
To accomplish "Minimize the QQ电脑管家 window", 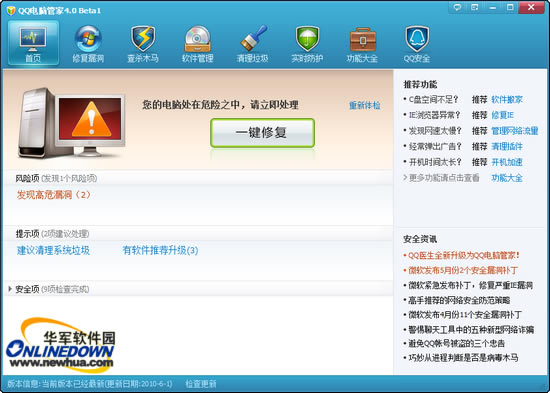I will (x=492, y=7).
